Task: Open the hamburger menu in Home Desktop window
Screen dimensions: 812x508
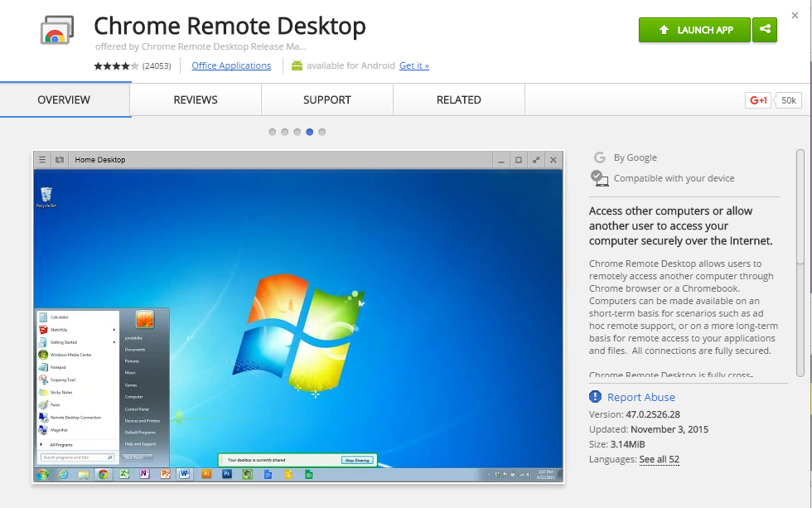Action: (42, 160)
